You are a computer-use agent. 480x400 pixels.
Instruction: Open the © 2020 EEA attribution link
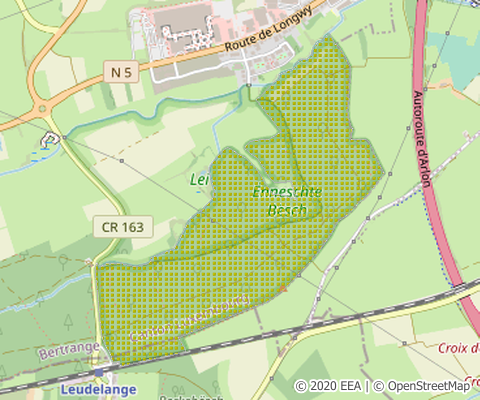click(328, 386)
